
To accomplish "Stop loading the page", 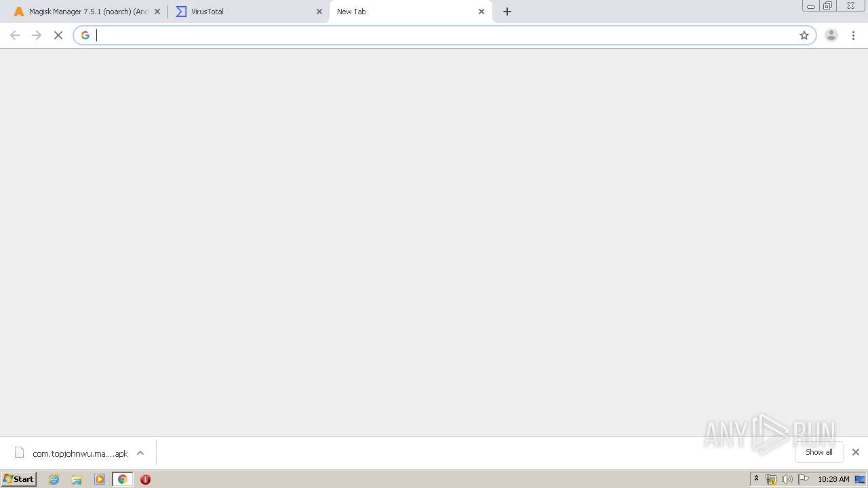I will (58, 35).
